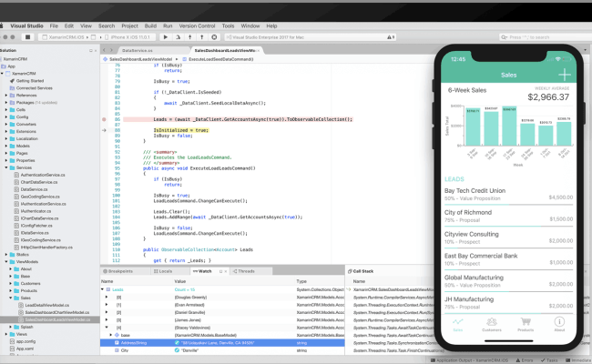Select AuthenticationService.cs in Solution tree
The height and width of the screenshot is (364, 592).
(43, 175)
